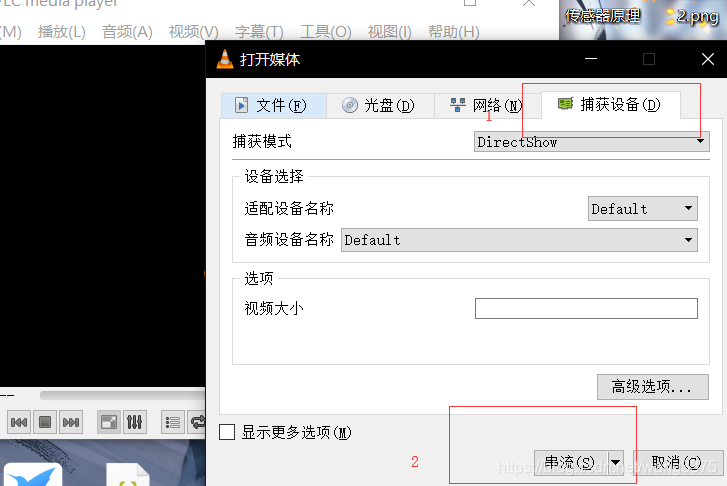Click the VLC cone icon in dialog title
This screenshot has height=486, width=727.
[225, 59]
